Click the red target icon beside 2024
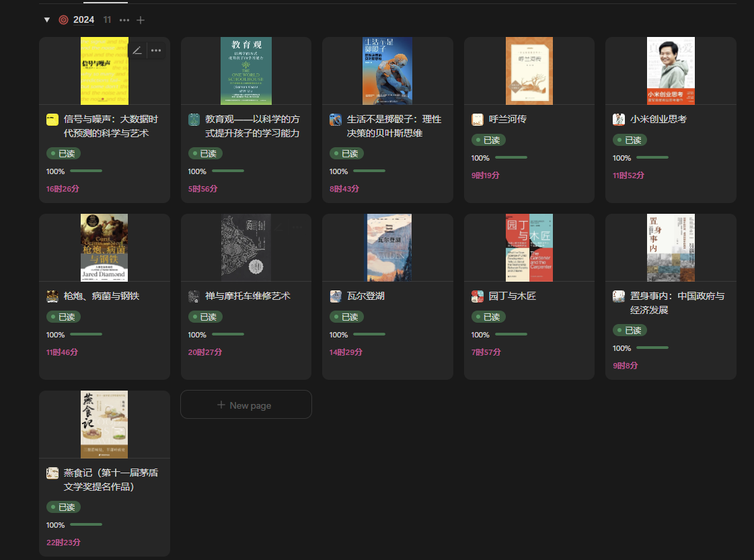 [x=63, y=20]
